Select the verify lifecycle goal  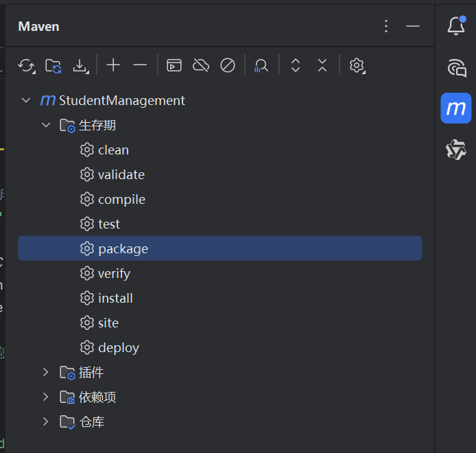[114, 274]
